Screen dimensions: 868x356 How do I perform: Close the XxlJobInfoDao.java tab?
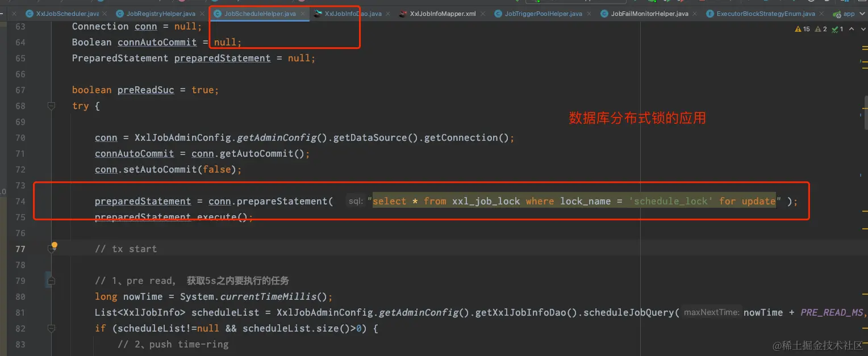[389, 14]
